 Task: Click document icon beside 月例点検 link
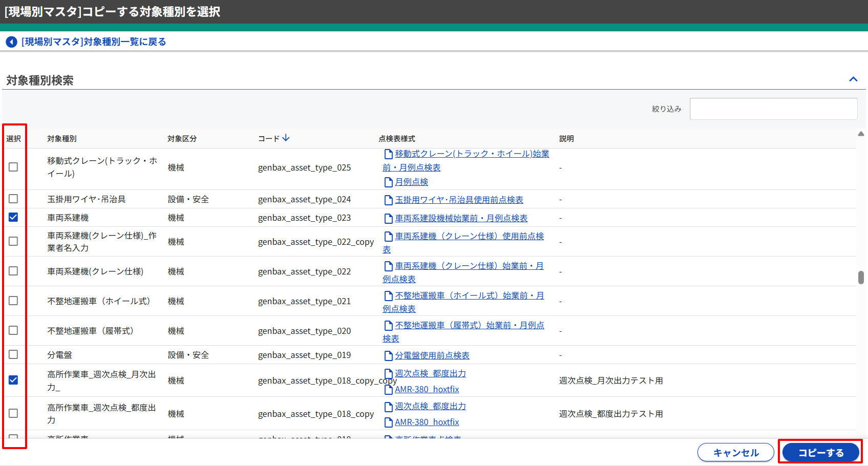(388, 182)
